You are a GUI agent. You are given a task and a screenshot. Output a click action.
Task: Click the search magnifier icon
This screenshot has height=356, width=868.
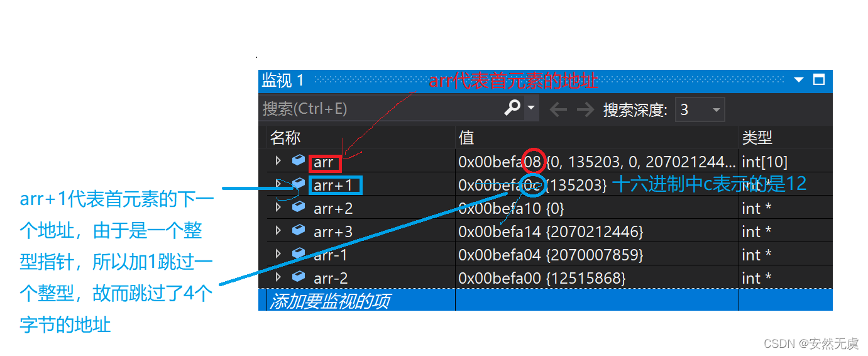click(x=512, y=108)
